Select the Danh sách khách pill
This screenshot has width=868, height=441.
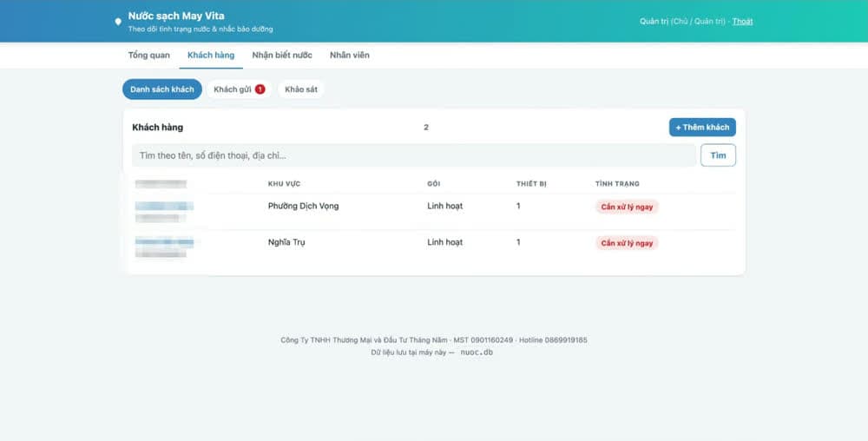click(162, 89)
